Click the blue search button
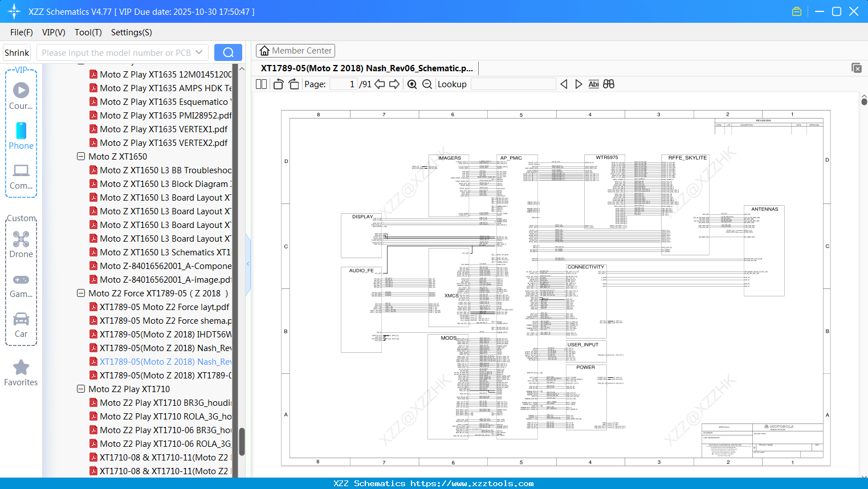Image resolution: width=868 pixels, height=489 pixels. pyautogui.click(x=228, y=52)
